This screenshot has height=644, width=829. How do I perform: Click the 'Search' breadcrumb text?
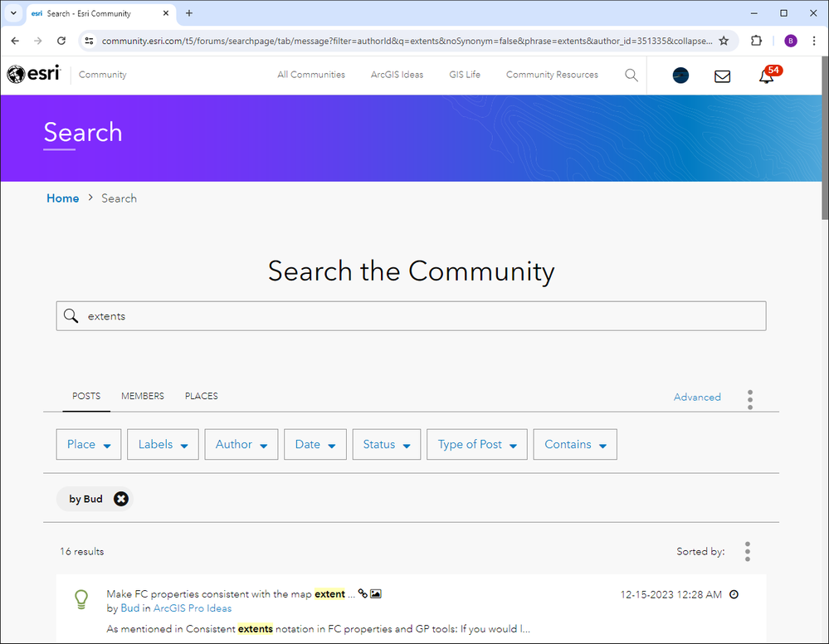coord(119,198)
